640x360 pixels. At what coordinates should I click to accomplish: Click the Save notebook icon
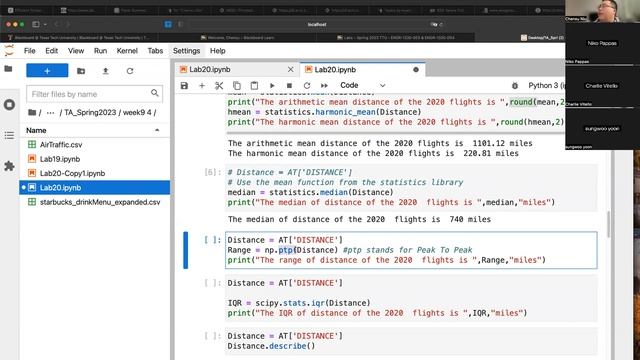point(184,86)
